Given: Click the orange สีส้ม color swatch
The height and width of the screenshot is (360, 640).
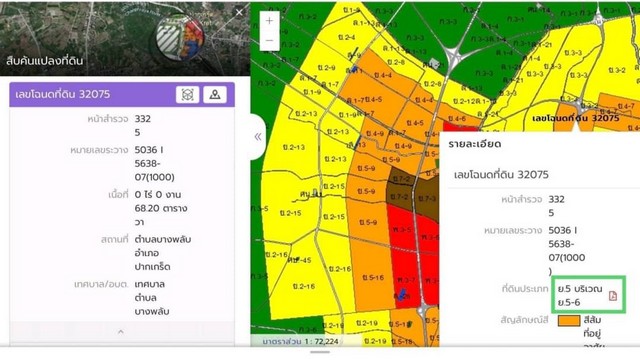Looking at the screenshot, I should pos(569,320).
